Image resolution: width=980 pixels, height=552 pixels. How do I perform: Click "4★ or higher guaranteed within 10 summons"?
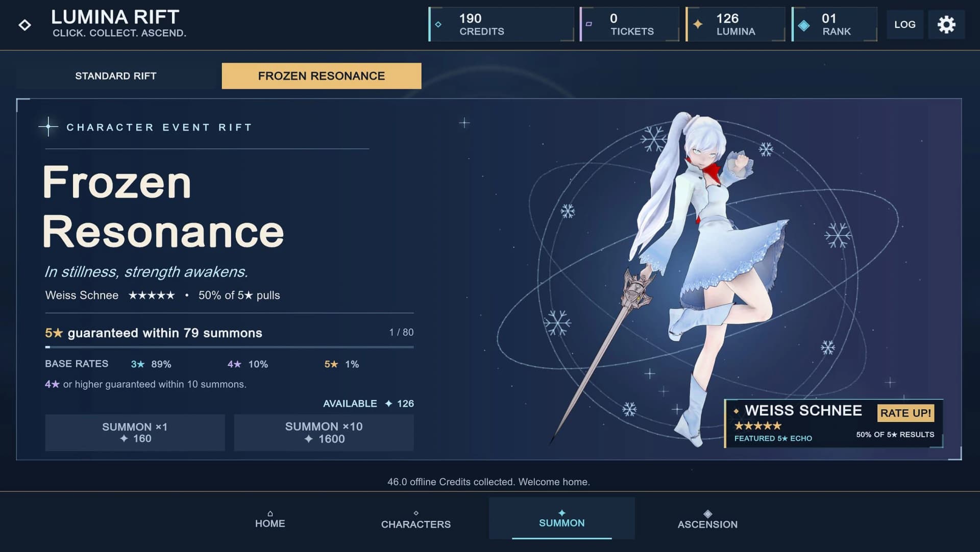(145, 384)
